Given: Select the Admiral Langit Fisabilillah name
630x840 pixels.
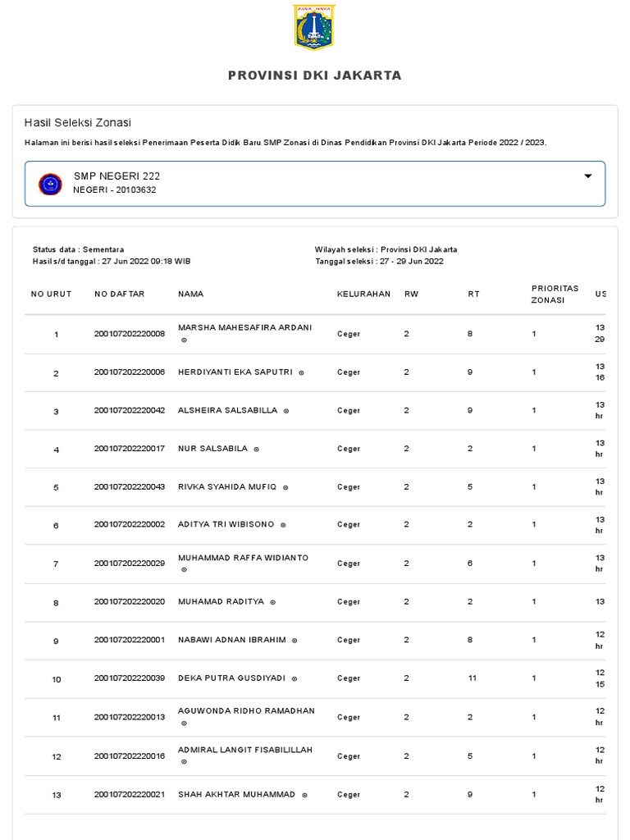Looking at the screenshot, I should (x=244, y=750).
